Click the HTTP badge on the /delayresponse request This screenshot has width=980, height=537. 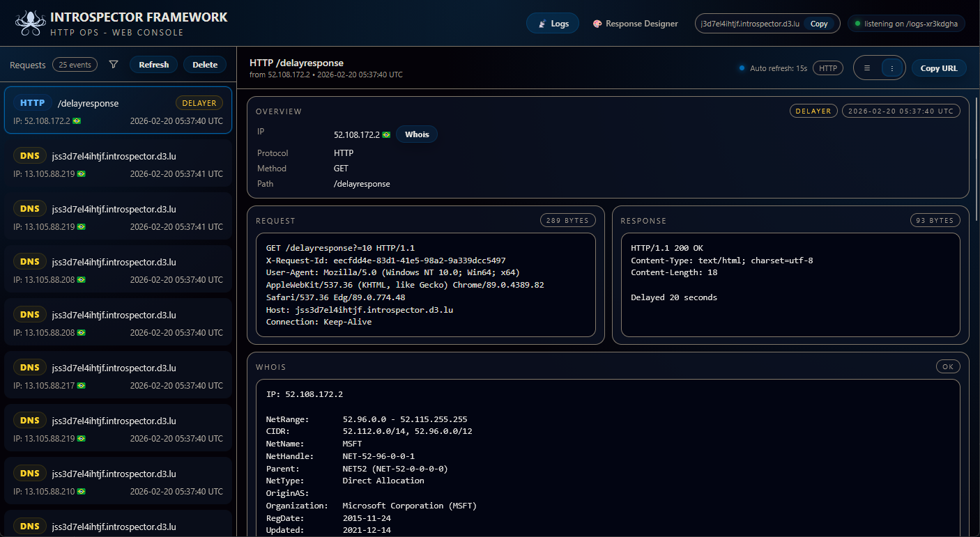click(32, 103)
